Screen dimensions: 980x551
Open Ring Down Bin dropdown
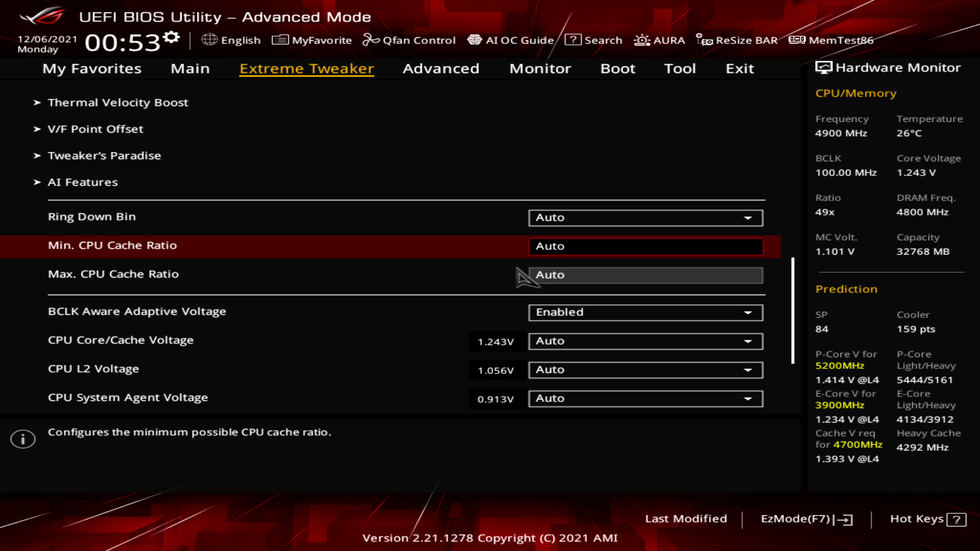pos(645,218)
